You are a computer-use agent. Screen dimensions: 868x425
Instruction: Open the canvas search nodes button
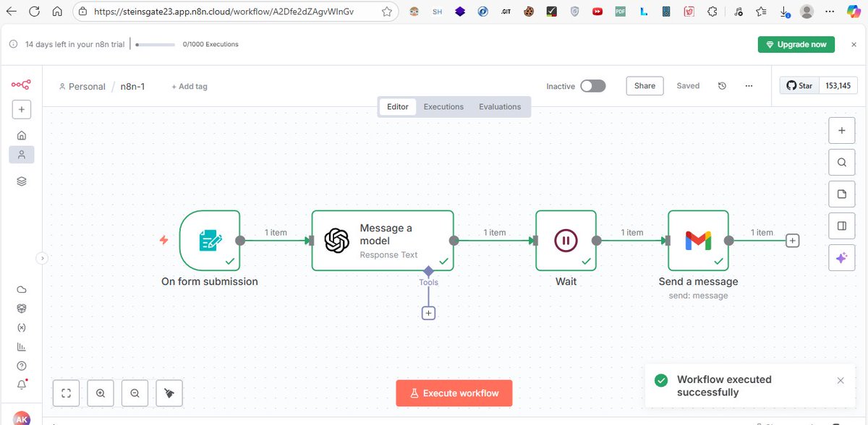coord(841,163)
